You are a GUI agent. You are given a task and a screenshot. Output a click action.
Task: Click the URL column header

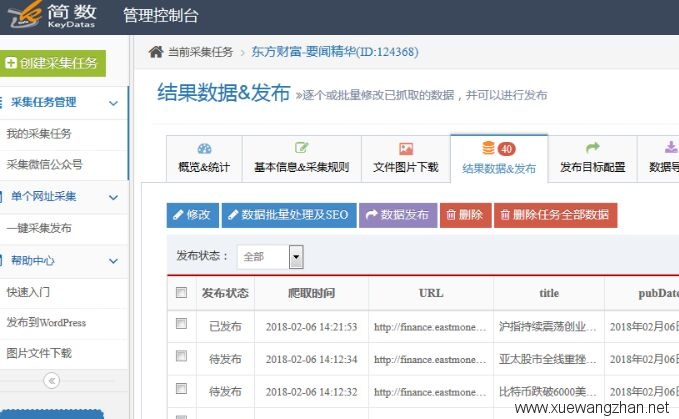431,293
